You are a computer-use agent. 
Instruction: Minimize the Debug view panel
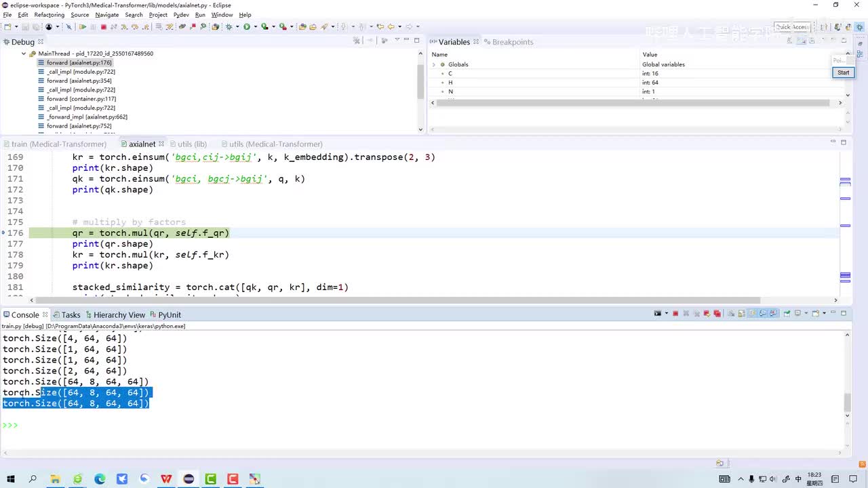(406, 41)
